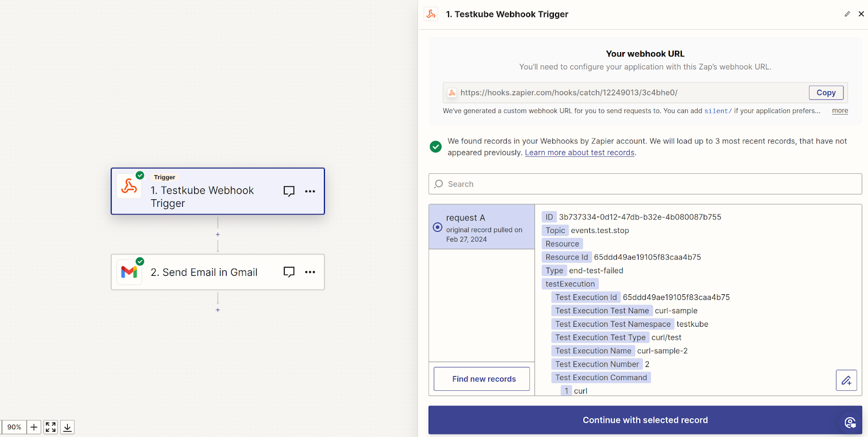The width and height of the screenshot is (868, 437).
Task: Select the Send Email in Gmail step
Action: pos(218,272)
